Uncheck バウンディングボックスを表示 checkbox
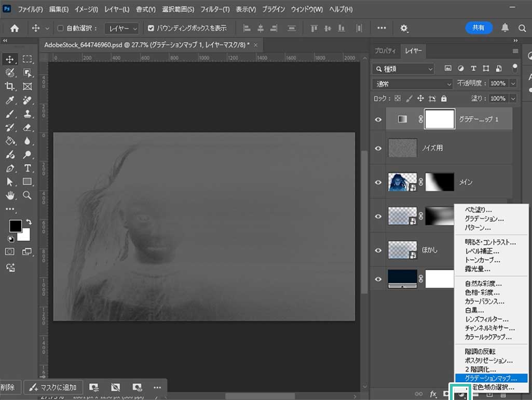 point(151,28)
